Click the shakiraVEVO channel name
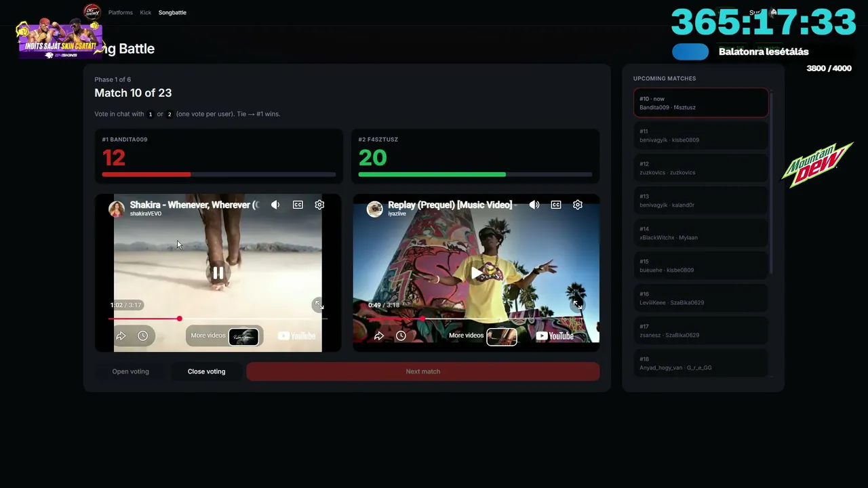 point(146,214)
